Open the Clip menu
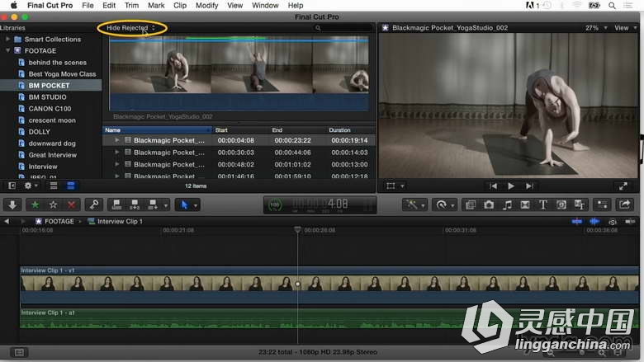This screenshot has width=644, height=362. tap(180, 5)
